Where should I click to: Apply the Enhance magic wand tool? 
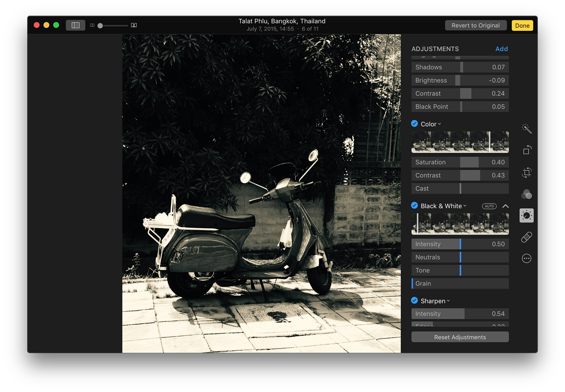pos(526,128)
